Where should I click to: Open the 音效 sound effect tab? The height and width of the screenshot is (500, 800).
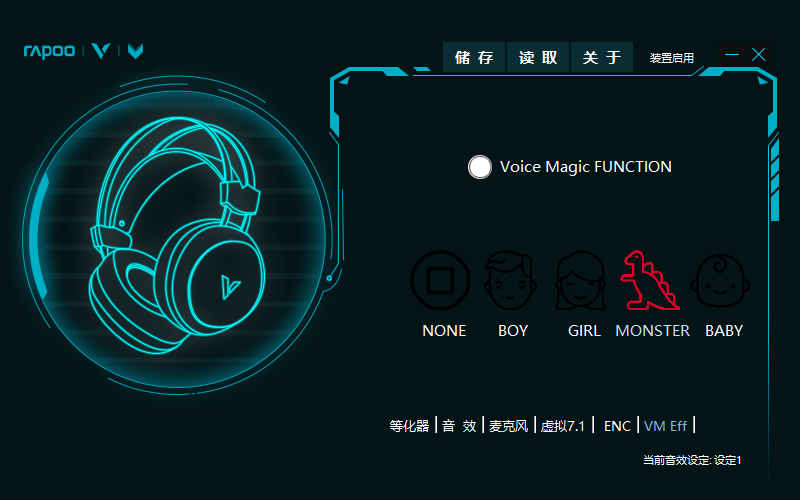459,426
